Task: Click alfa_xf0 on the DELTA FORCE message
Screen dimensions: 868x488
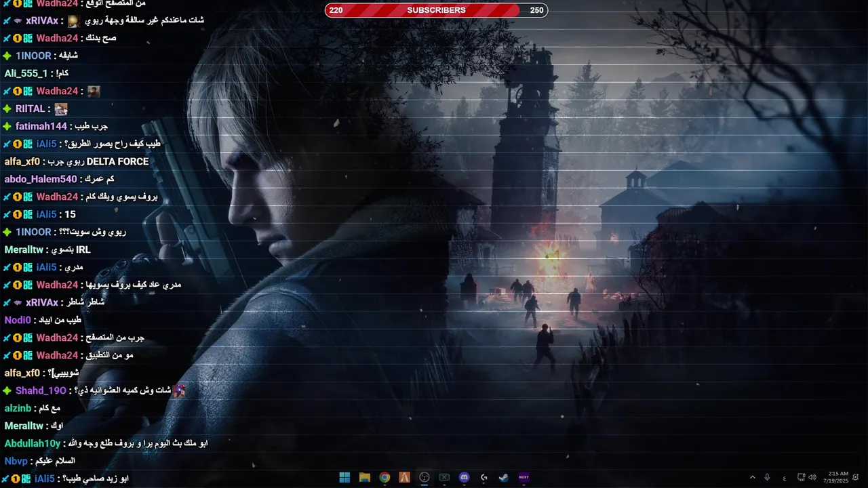Action: pyautogui.click(x=22, y=161)
